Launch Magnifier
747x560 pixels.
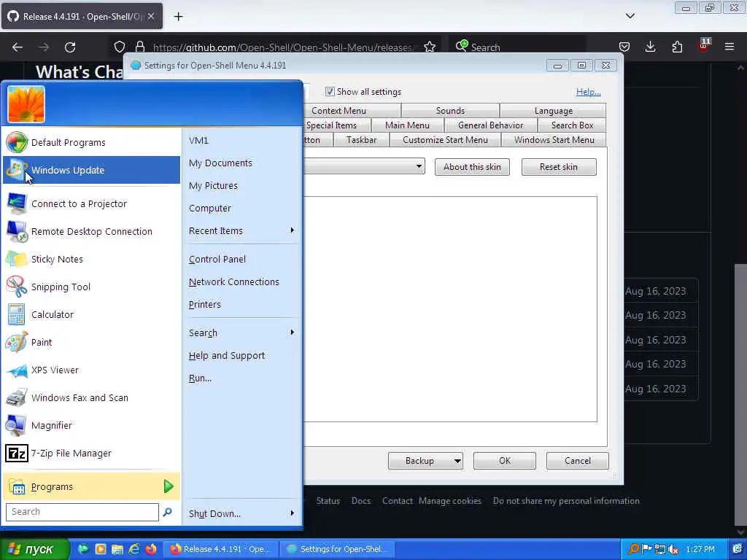91,425
